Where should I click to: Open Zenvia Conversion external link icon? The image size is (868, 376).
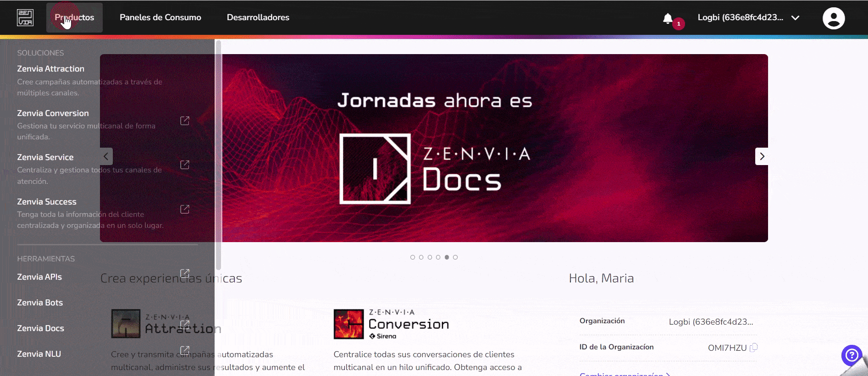point(185,121)
